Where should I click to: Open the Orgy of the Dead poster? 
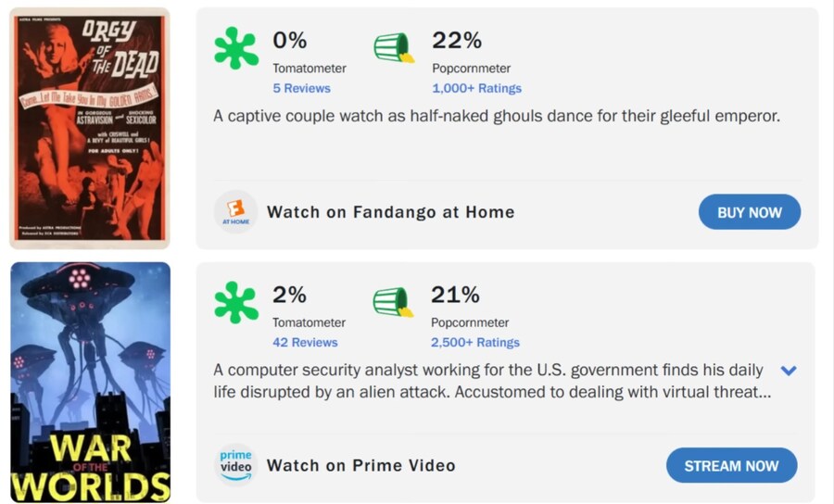point(90,128)
